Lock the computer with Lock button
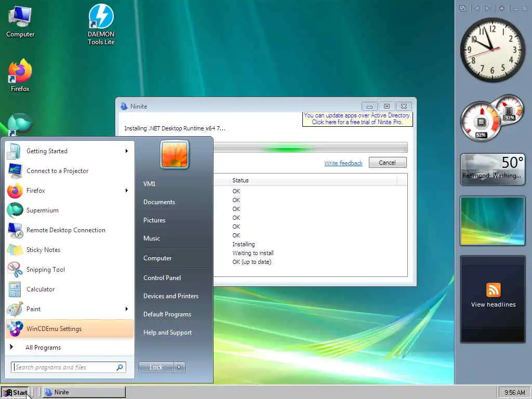Viewport: 532px width, 399px height. pos(156,367)
